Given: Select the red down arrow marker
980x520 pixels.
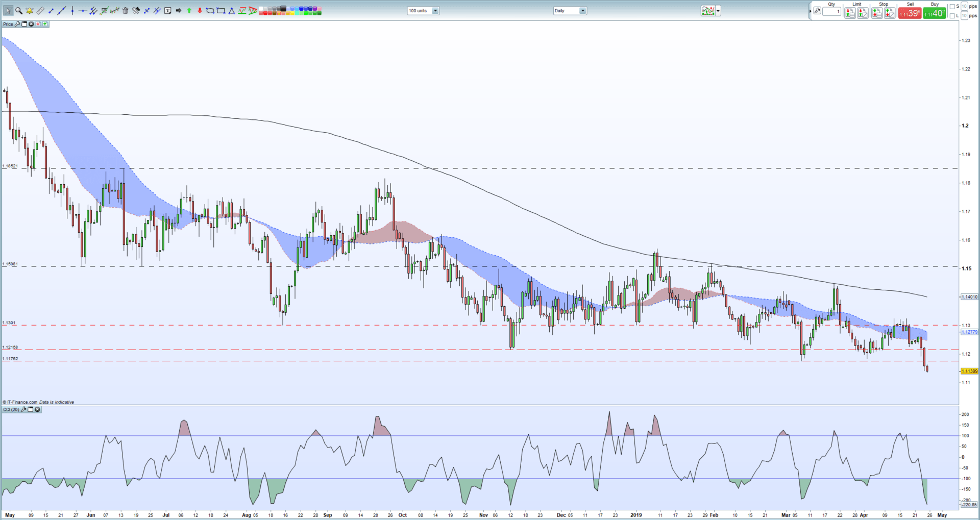Looking at the screenshot, I should click(x=200, y=10).
